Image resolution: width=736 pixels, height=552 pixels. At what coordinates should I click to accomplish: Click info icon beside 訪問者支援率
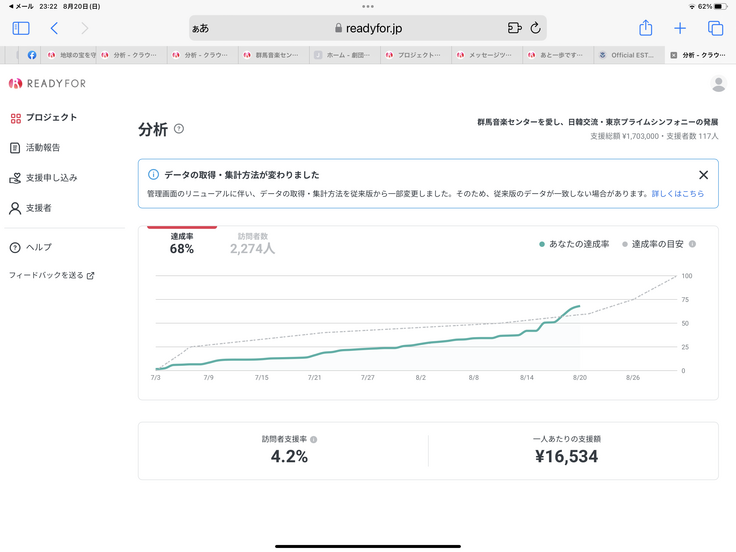click(x=314, y=439)
